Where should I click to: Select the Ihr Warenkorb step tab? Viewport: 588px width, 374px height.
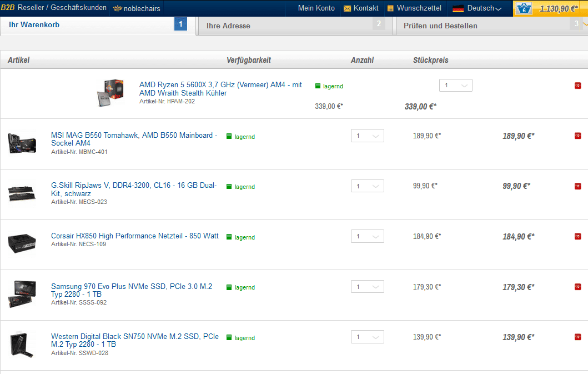click(98, 25)
